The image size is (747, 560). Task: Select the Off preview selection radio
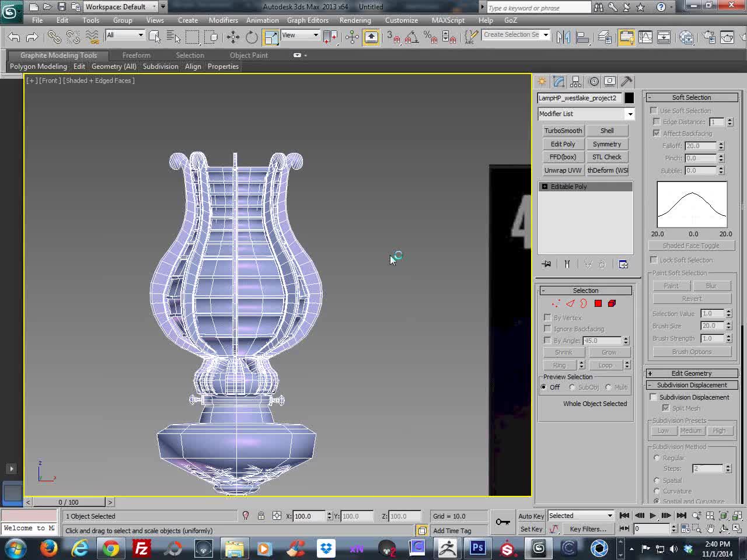coord(544,387)
